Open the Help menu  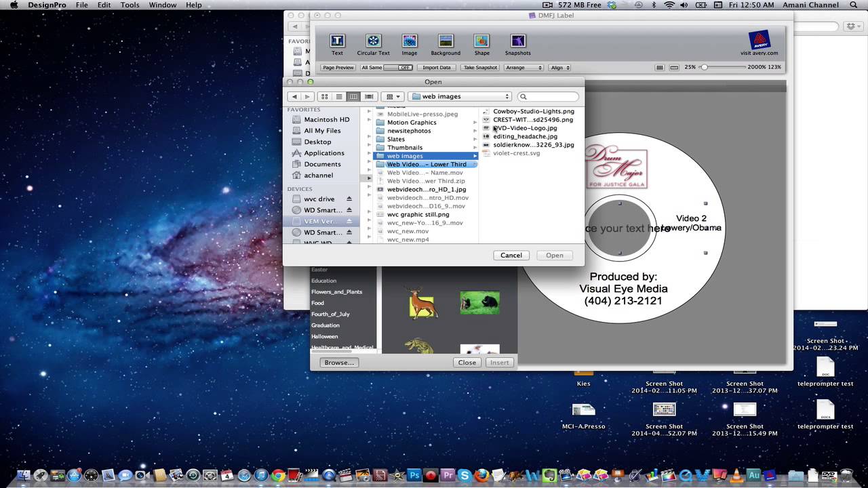(x=194, y=5)
